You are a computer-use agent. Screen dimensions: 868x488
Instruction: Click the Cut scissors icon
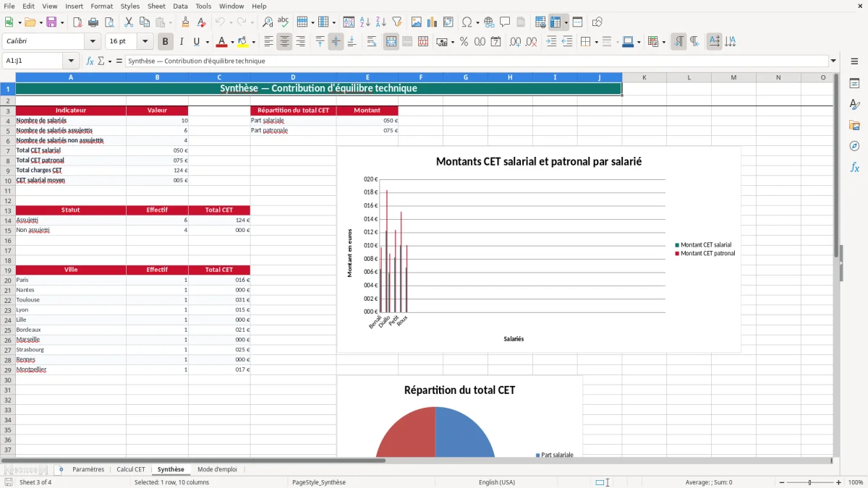click(x=128, y=22)
